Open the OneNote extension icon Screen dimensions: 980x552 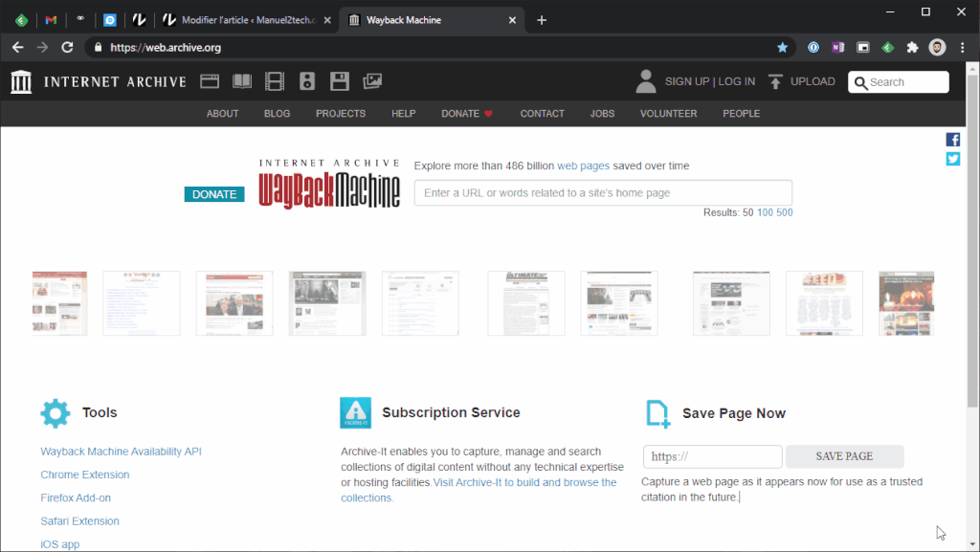[837, 48]
